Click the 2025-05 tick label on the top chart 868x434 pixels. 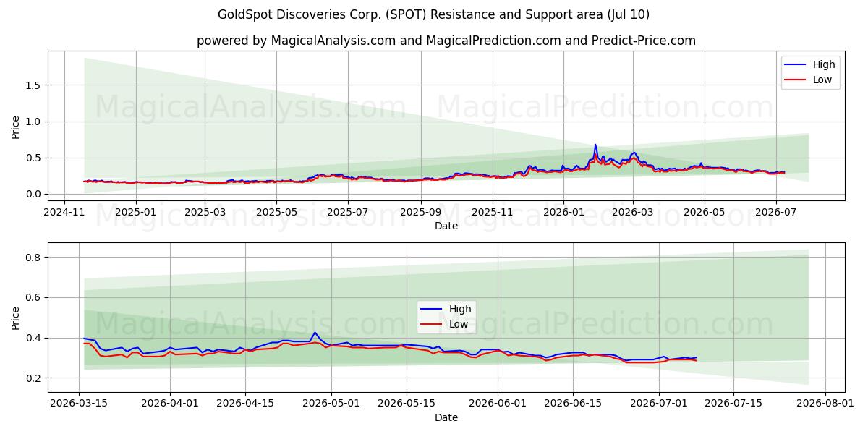coord(276,212)
